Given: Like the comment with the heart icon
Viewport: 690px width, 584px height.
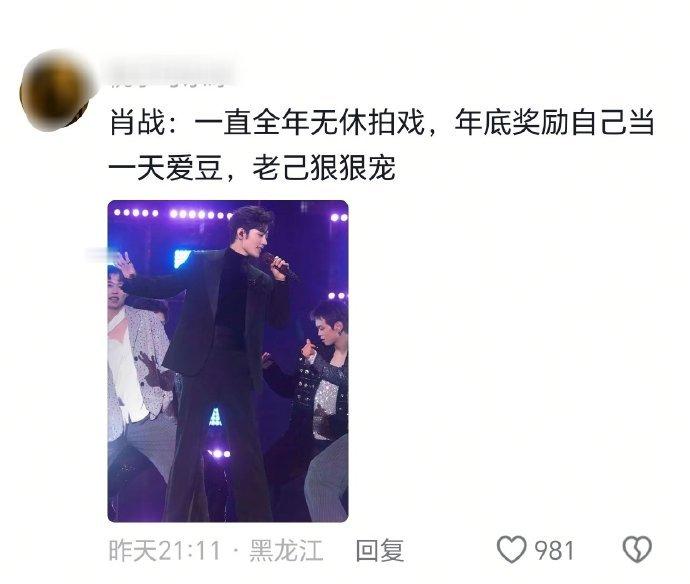Looking at the screenshot, I should coord(511,549).
